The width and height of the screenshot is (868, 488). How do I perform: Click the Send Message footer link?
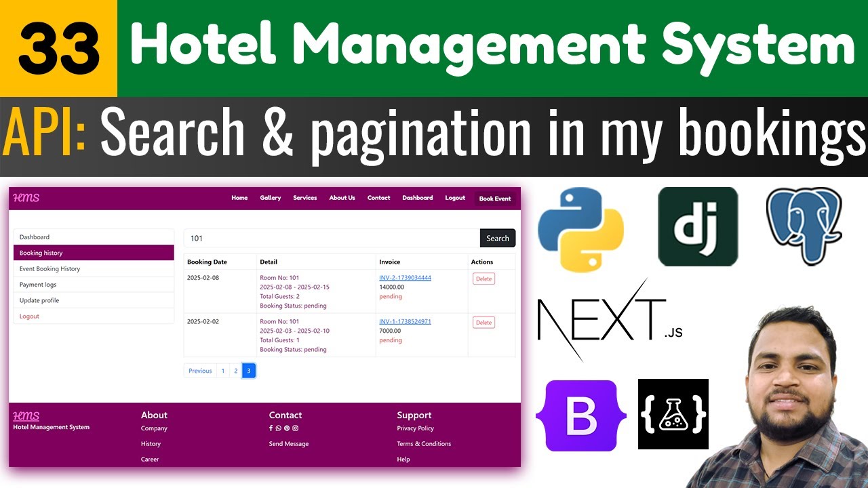click(x=289, y=444)
